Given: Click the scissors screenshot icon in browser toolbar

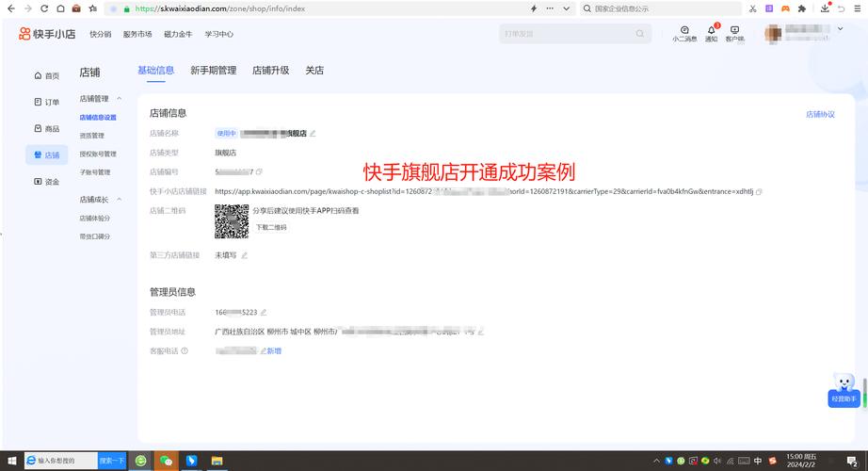Looking at the screenshot, I should 753,8.
